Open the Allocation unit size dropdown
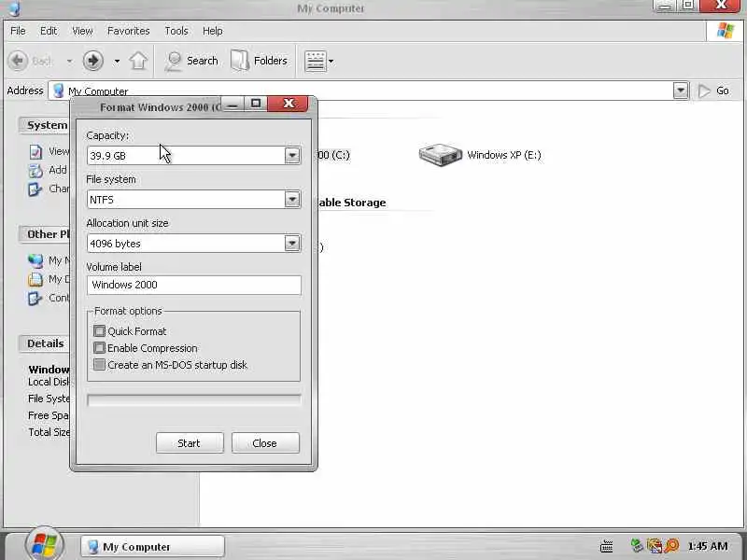Screen dimensions: 747x560 click(x=292, y=244)
